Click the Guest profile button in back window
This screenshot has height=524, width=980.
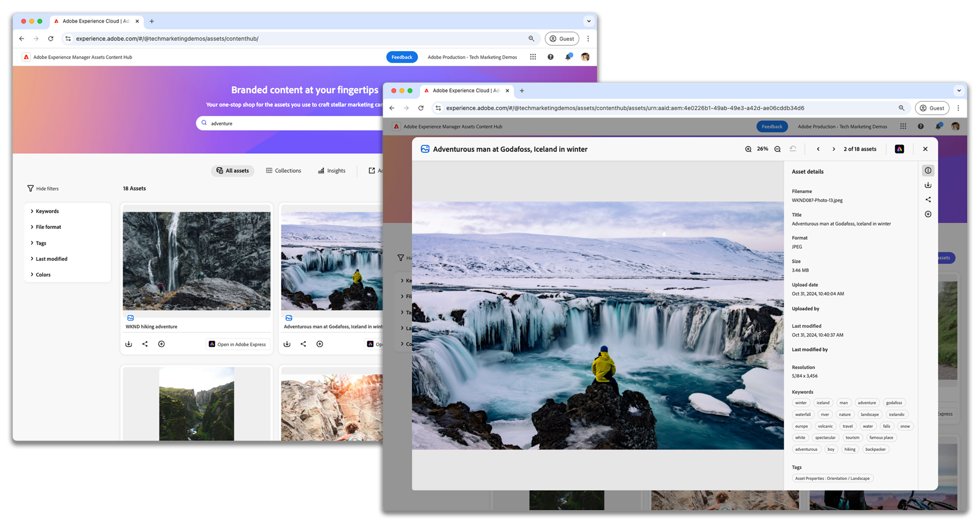click(x=562, y=39)
